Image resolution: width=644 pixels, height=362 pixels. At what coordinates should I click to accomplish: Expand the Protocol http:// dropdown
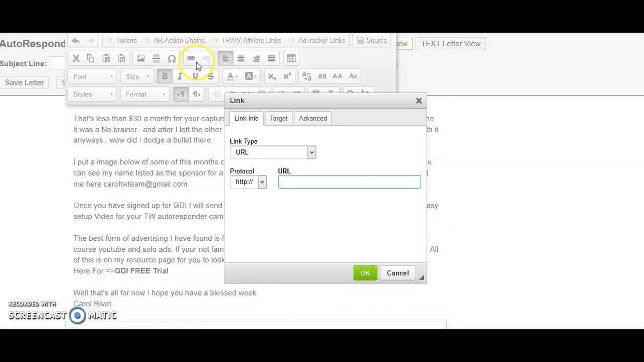(248, 182)
